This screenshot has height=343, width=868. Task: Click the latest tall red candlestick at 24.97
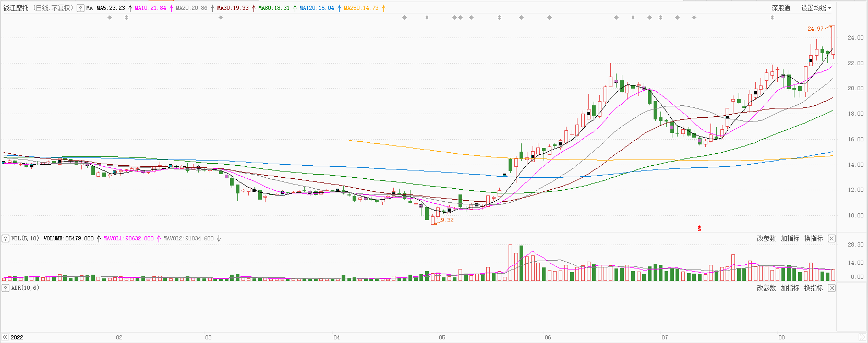pos(833,41)
